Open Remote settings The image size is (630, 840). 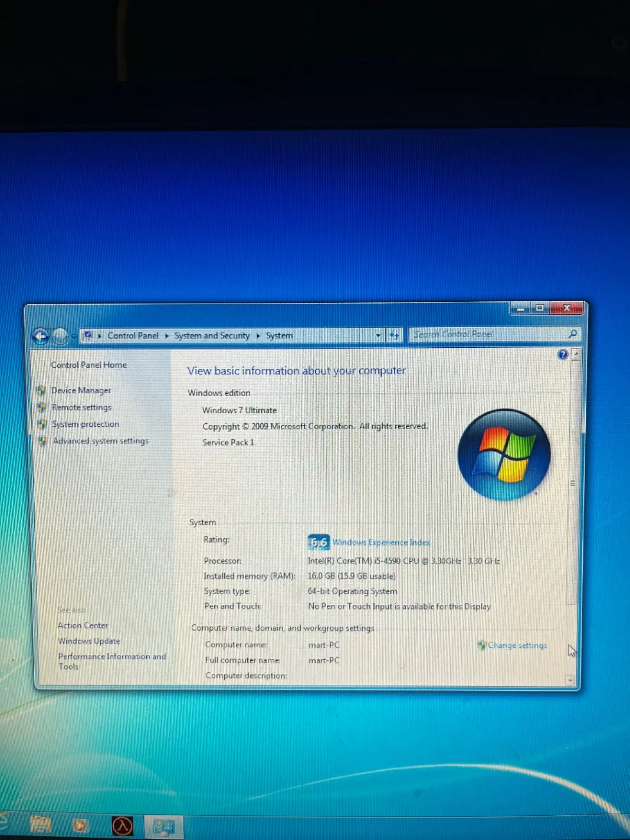[x=81, y=407]
